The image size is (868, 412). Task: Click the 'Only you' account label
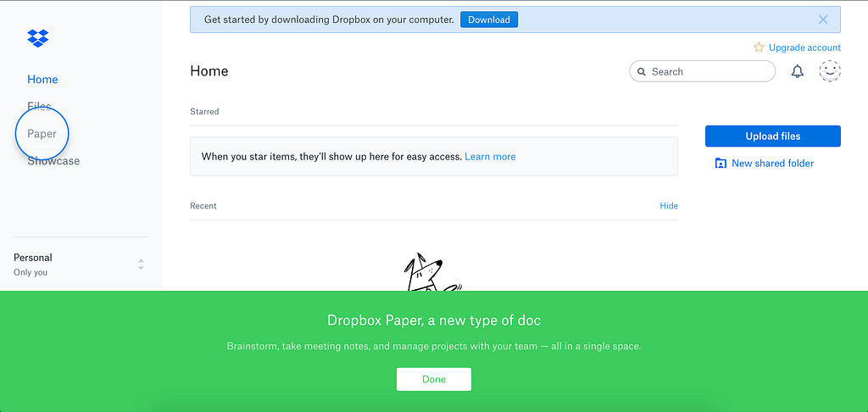(x=31, y=272)
